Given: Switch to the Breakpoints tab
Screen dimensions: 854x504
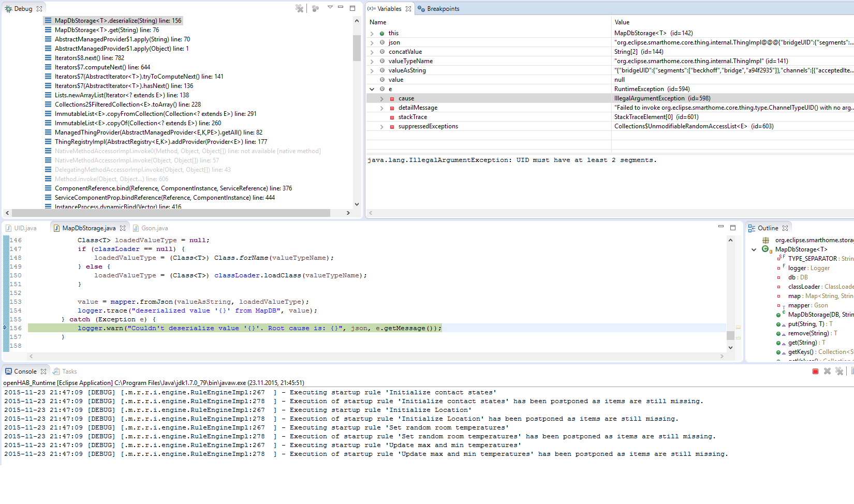Looking at the screenshot, I should tap(438, 9).
